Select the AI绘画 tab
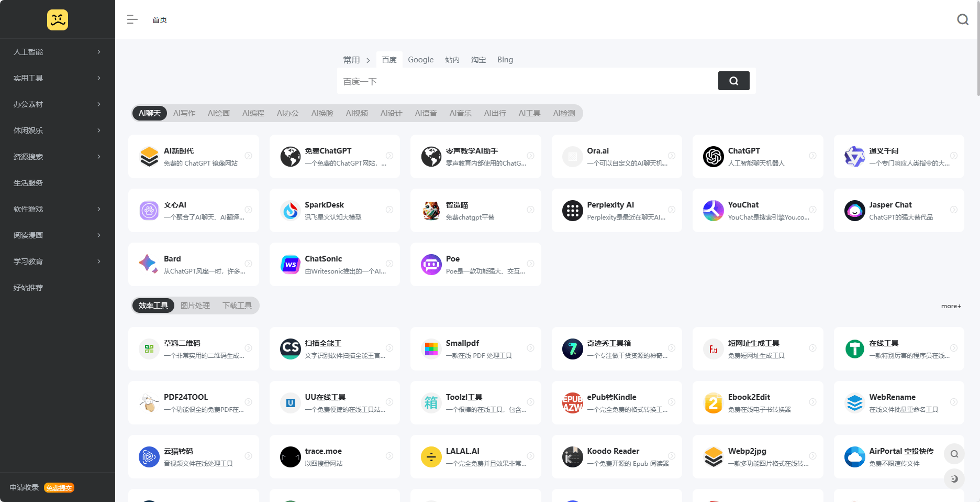 click(219, 113)
